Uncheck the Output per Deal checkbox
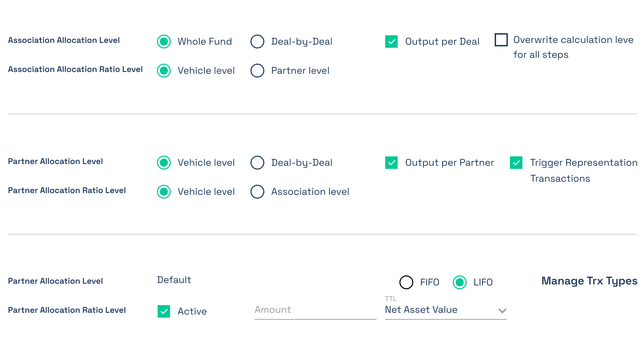644x346 pixels. 391,42
